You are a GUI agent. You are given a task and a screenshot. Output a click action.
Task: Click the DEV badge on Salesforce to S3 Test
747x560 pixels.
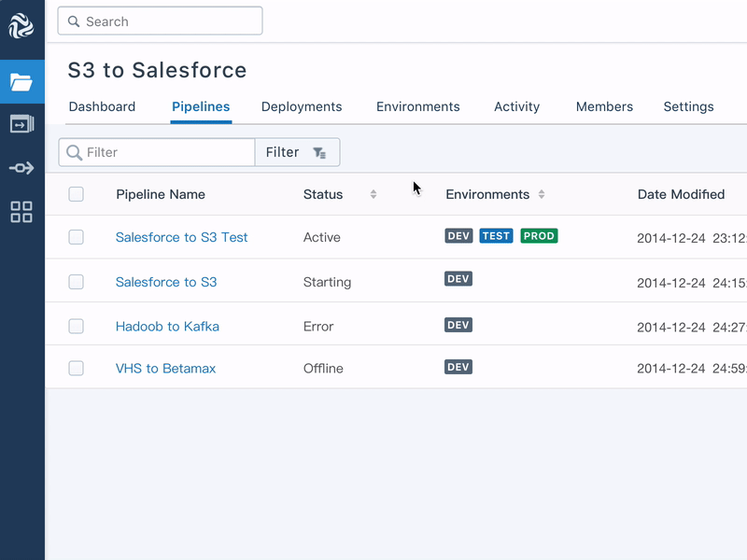click(x=458, y=236)
